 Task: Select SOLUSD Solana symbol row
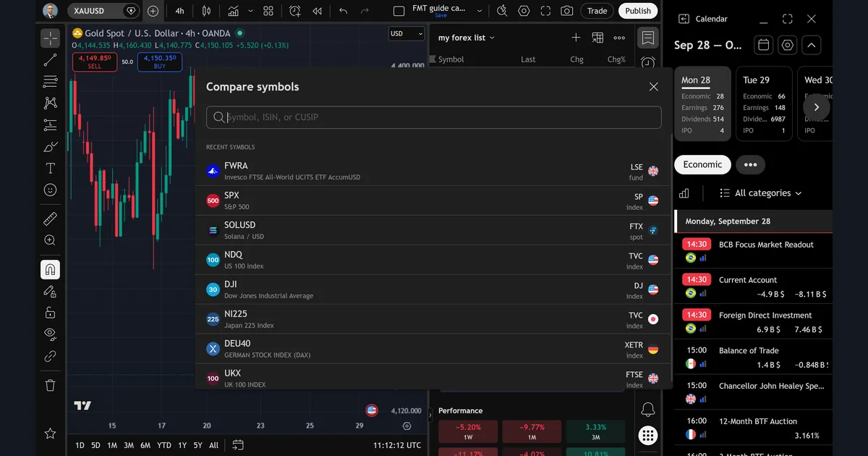(434, 230)
